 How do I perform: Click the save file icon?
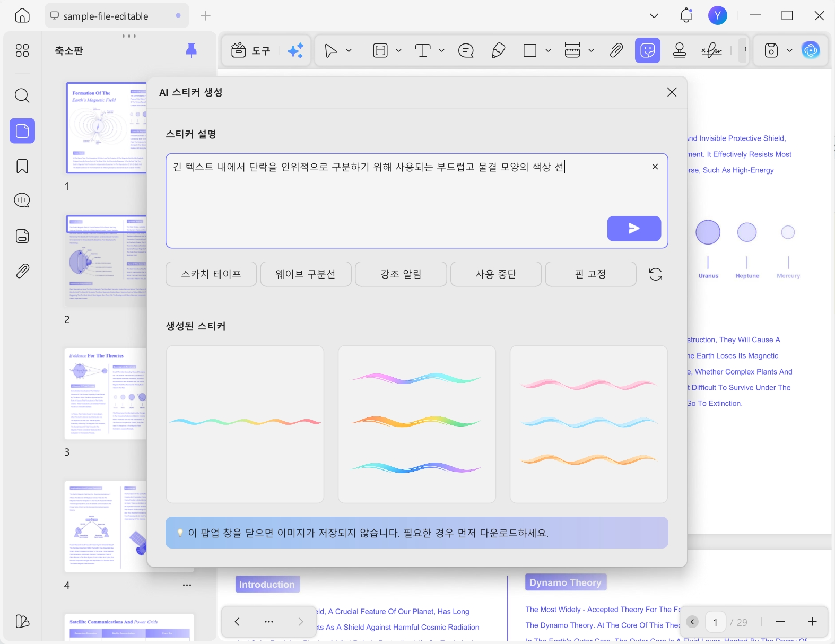coord(771,50)
